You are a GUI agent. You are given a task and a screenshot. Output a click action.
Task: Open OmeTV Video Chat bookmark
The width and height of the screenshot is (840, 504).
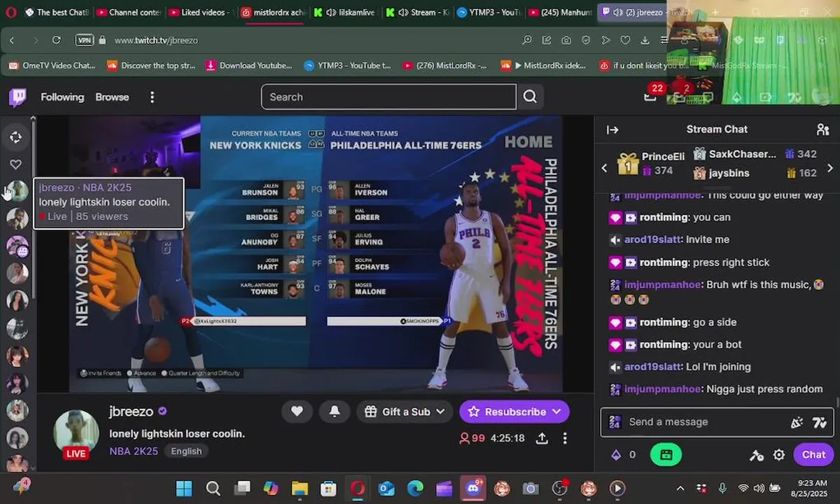point(52,66)
